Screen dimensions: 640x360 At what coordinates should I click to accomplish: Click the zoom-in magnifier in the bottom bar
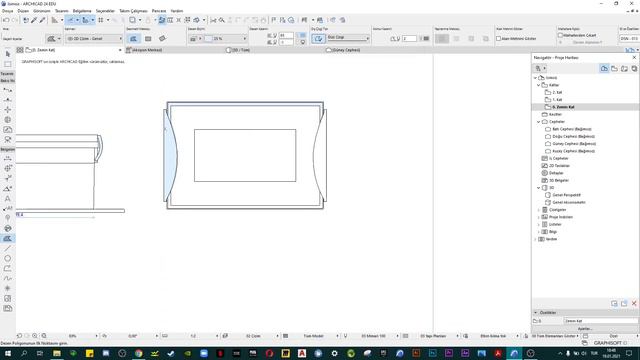coord(35,336)
